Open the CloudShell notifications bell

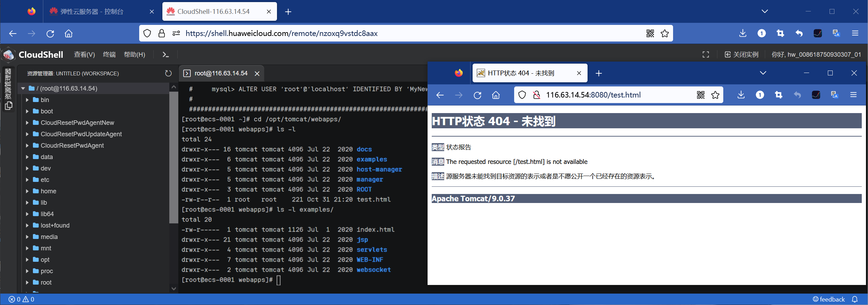855,299
